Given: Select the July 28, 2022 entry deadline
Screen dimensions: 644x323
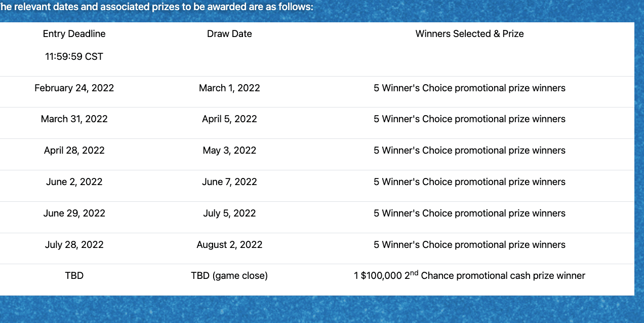Looking at the screenshot, I should point(74,245).
